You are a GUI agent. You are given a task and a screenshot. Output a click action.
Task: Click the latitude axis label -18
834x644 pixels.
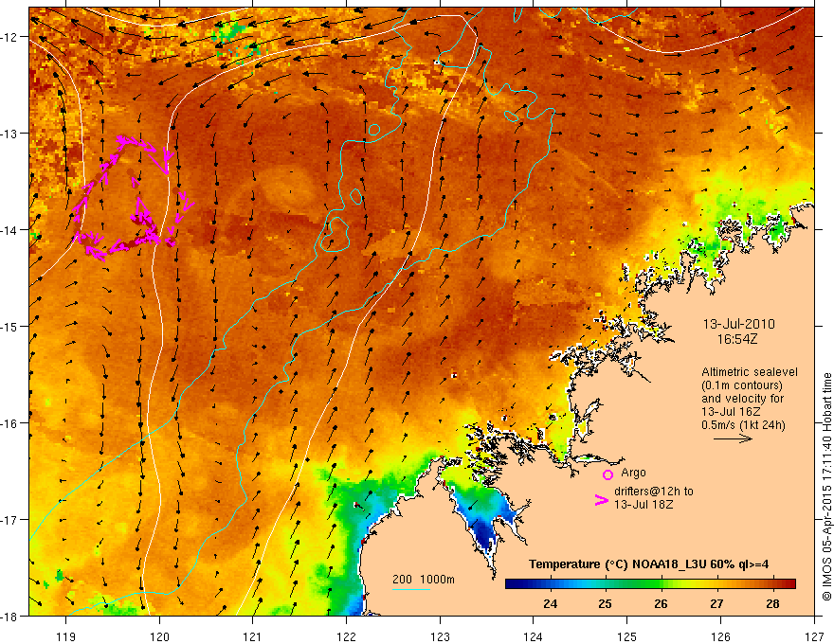[x=10, y=617]
